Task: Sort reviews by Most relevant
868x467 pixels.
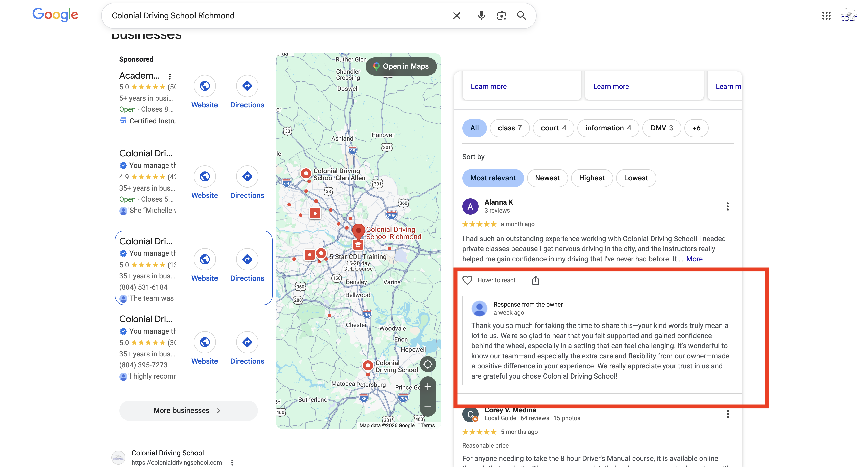Action: click(x=493, y=178)
